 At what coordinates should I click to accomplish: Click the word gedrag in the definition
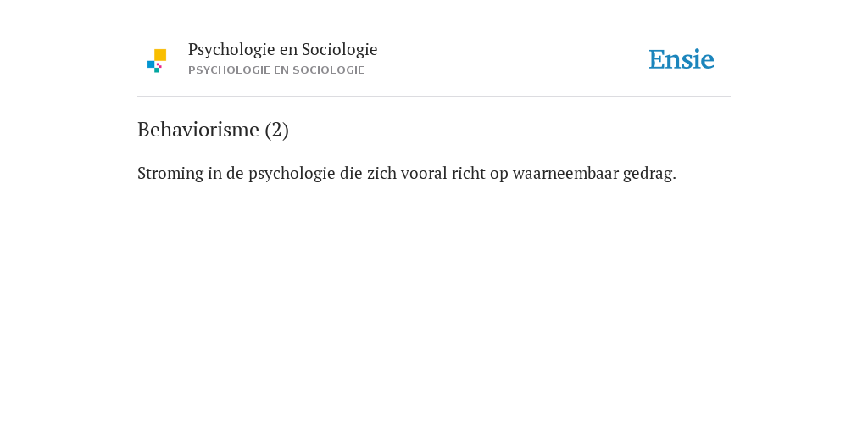(649, 174)
